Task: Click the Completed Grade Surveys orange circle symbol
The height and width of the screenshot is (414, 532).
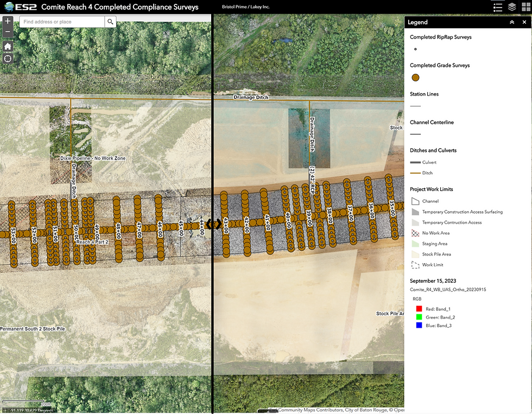Action: click(415, 78)
